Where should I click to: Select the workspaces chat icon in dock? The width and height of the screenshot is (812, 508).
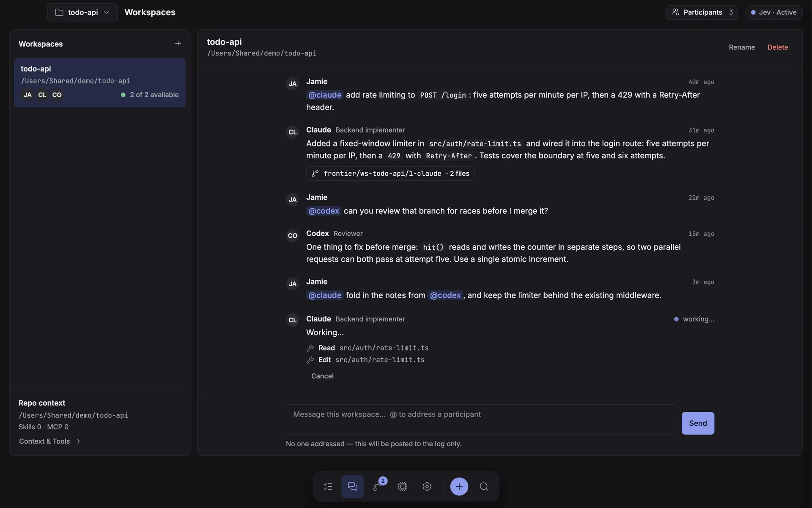click(x=352, y=486)
